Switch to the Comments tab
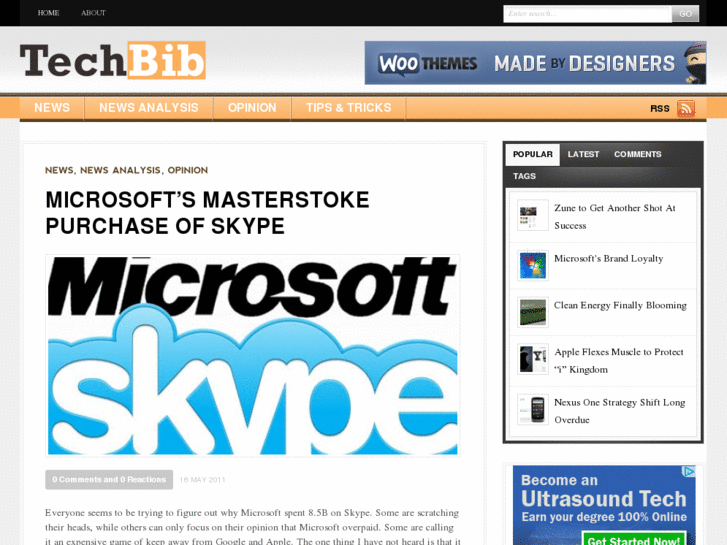 point(638,154)
